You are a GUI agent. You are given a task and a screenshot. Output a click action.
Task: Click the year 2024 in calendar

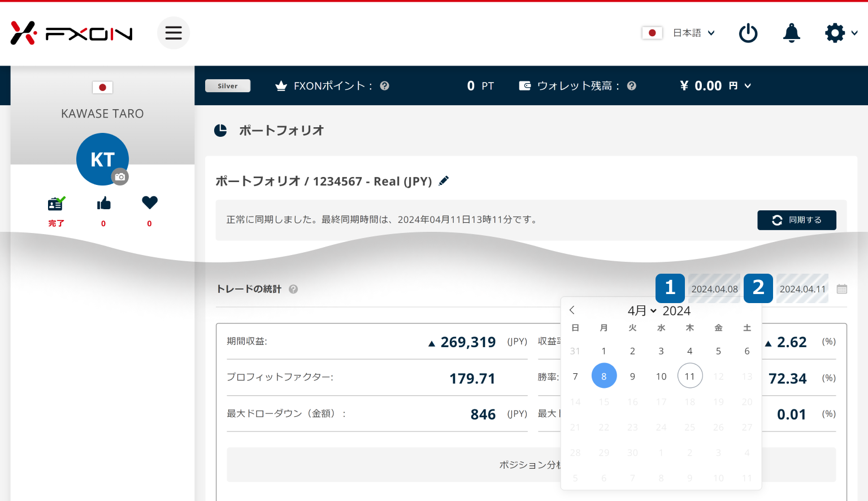pyautogui.click(x=676, y=310)
